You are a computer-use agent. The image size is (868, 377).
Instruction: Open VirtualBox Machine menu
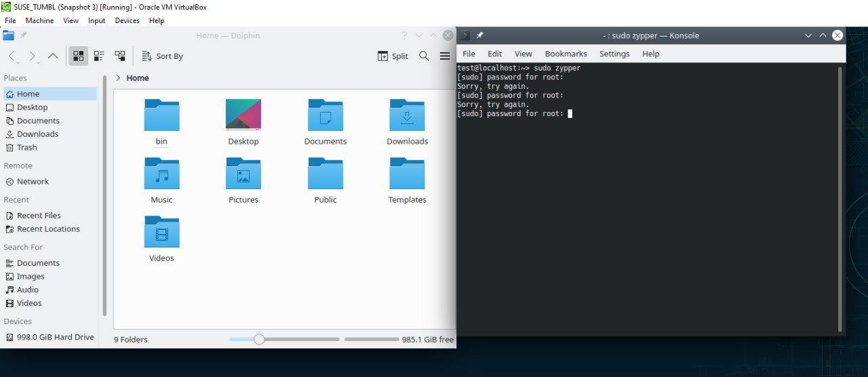point(39,20)
